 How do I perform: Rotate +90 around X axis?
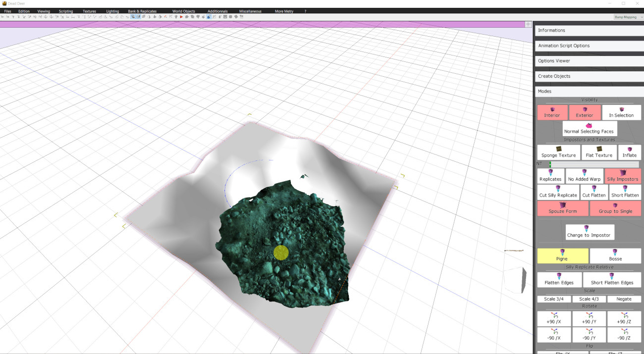pos(554,318)
